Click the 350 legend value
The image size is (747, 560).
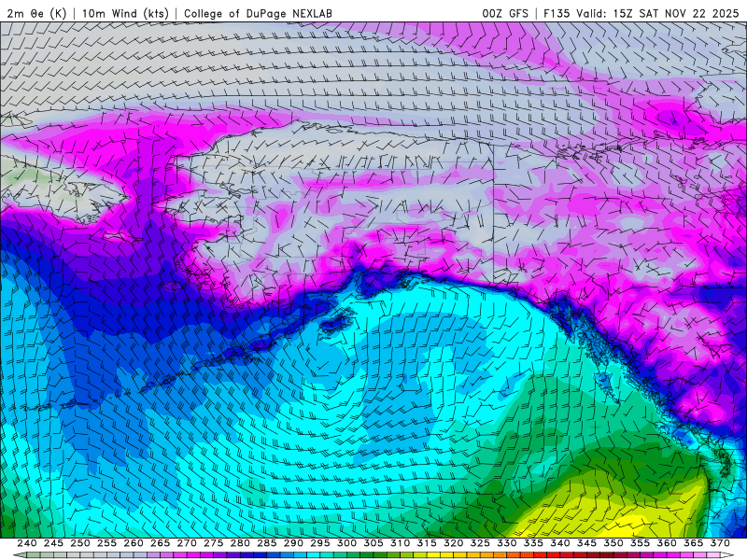pos(613,543)
